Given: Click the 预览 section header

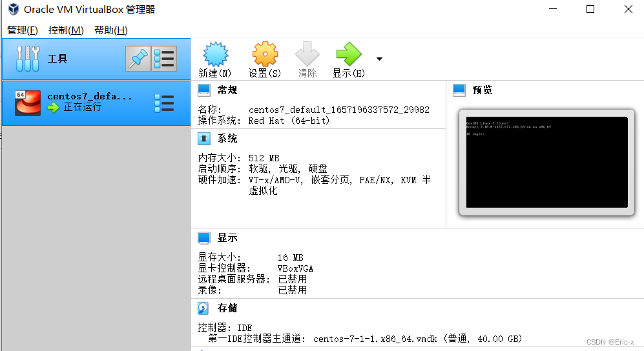Looking at the screenshot, I should [483, 90].
